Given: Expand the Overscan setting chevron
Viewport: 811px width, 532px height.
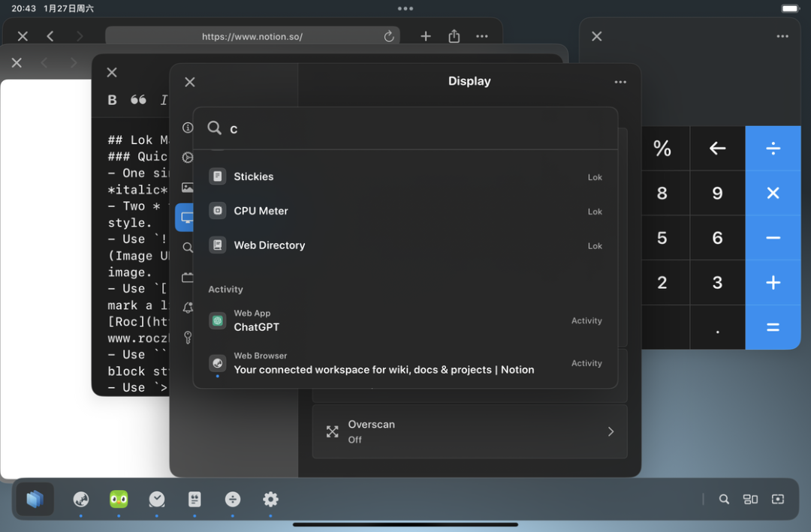Looking at the screenshot, I should [611, 431].
